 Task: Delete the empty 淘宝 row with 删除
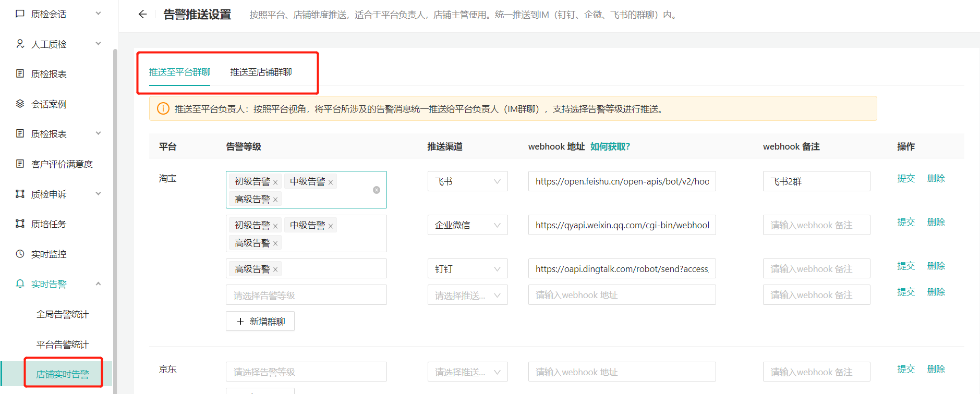(936, 292)
